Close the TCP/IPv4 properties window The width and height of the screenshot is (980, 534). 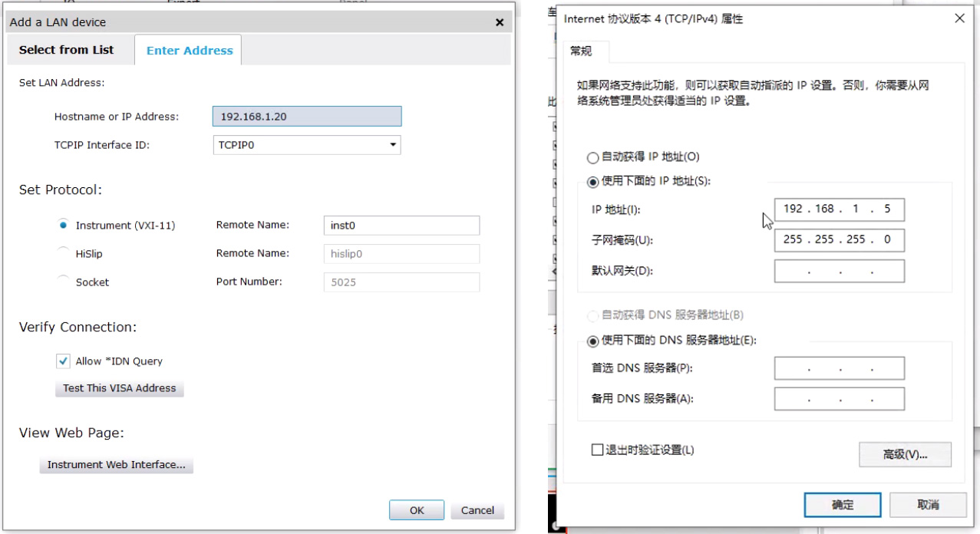[959, 18]
